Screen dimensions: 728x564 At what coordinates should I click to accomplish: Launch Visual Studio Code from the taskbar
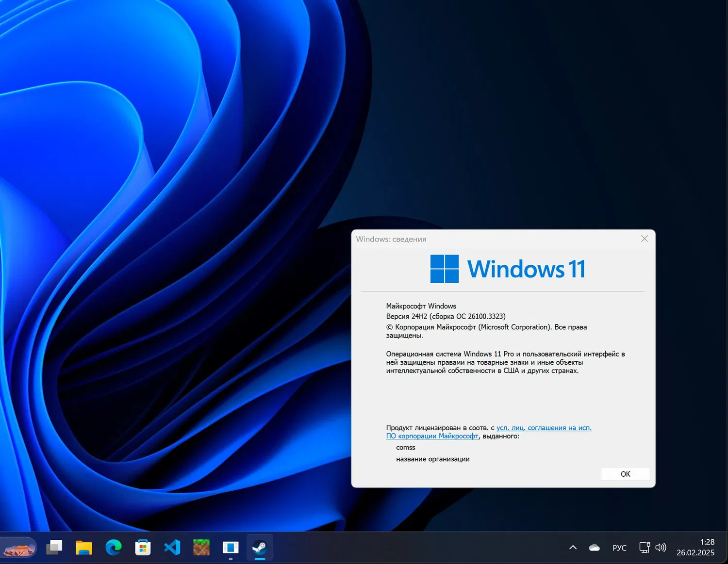click(172, 548)
